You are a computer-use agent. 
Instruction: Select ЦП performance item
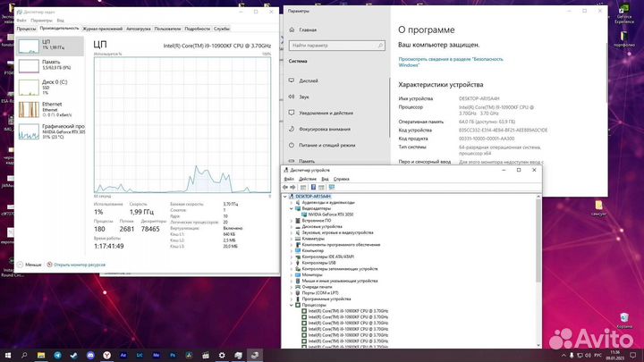pyautogui.click(x=50, y=46)
